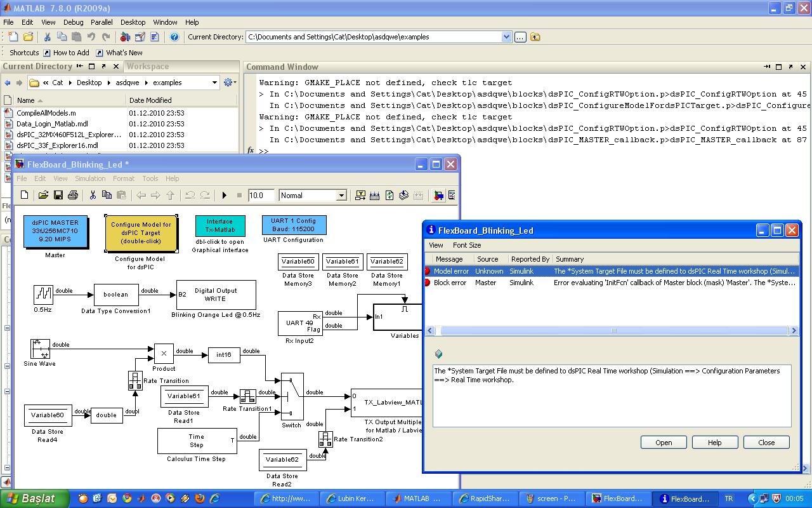Print the Simulink model
Viewport: 812px width, 508px height.
tap(72, 196)
